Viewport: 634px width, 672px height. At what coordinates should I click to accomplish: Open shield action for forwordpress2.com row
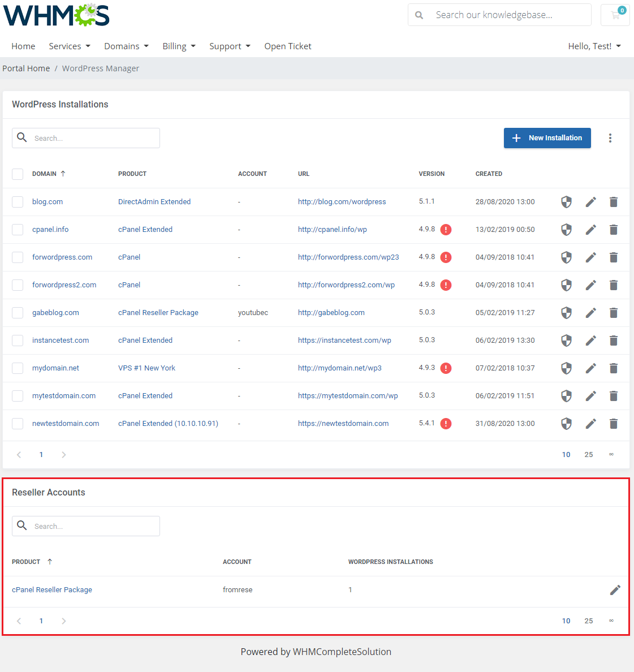click(566, 285)
